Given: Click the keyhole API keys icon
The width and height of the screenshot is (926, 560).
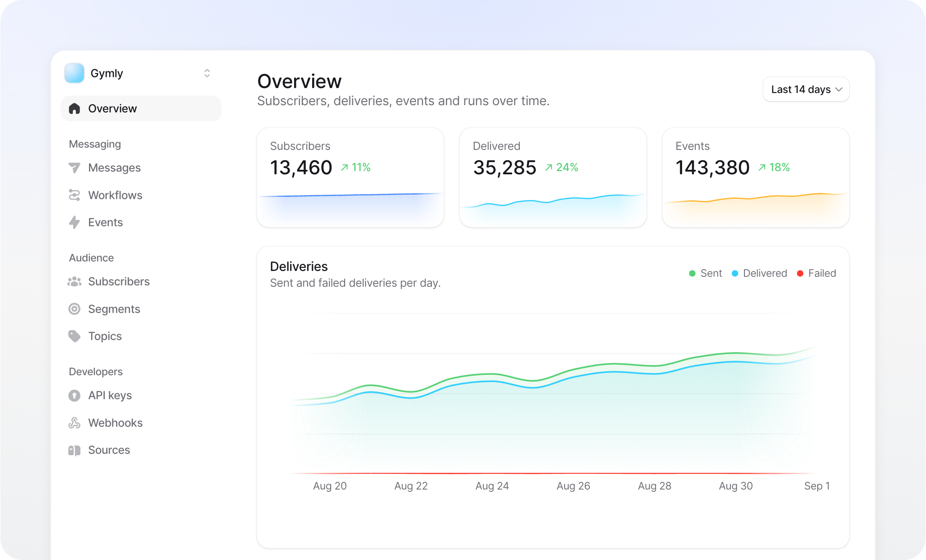Looking at the screenshot, I should coord(75,396).
